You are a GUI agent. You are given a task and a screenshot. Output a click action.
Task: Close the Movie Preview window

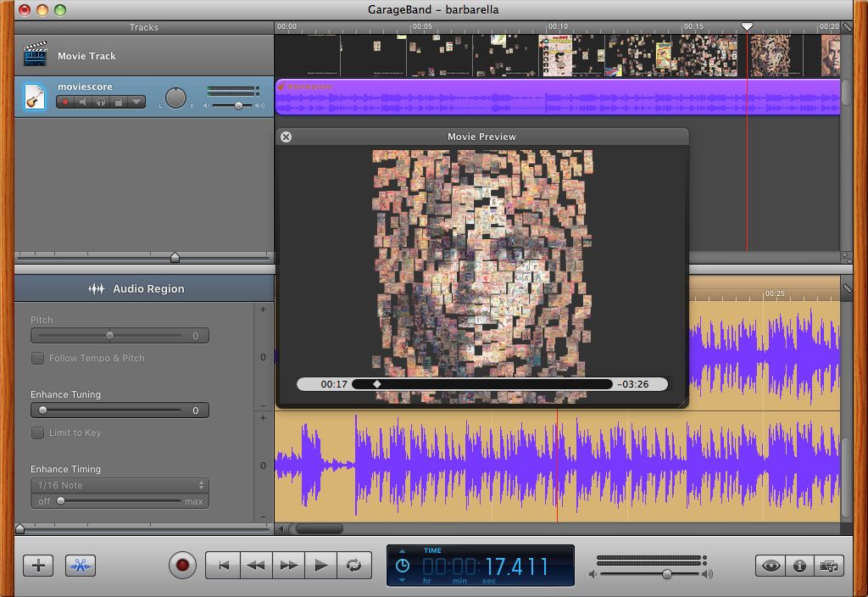pyautogui.click(x=286, y=137)
